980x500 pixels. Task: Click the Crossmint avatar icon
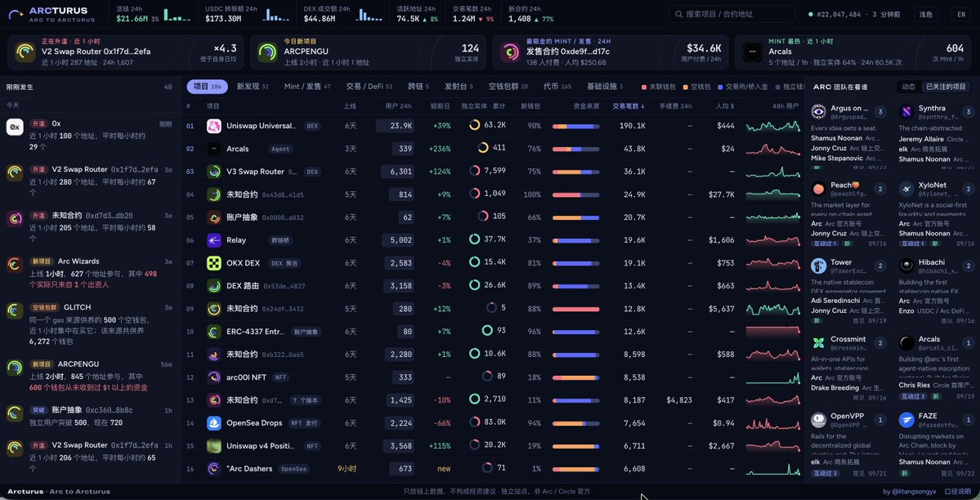click(818, 342)
